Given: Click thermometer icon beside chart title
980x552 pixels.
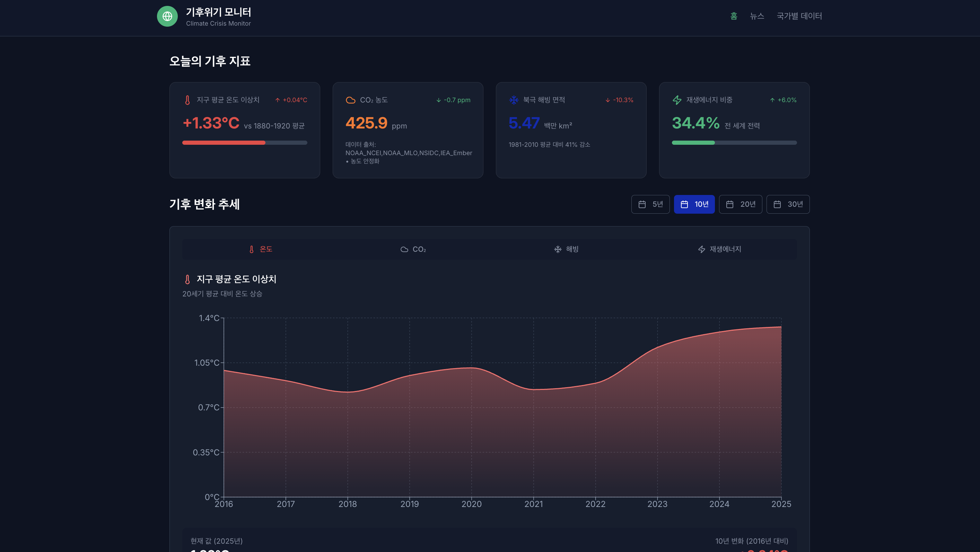Looking at the screenshot, I should pos(187,279).
